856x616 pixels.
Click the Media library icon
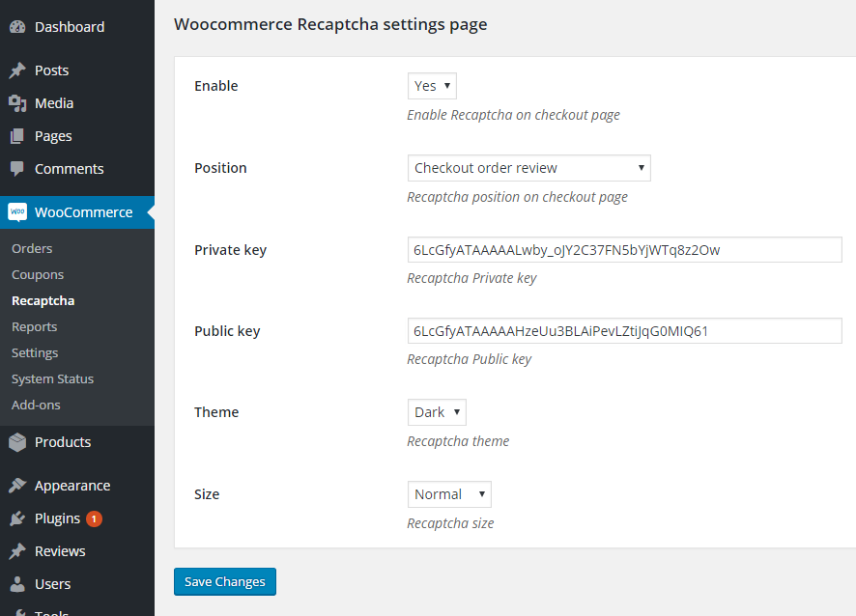point(17,103)
